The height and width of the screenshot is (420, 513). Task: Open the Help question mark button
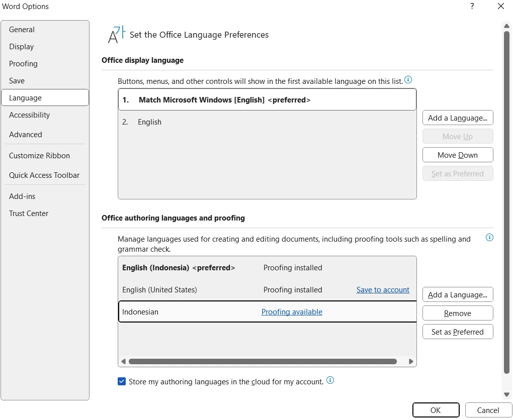(472, 6)
